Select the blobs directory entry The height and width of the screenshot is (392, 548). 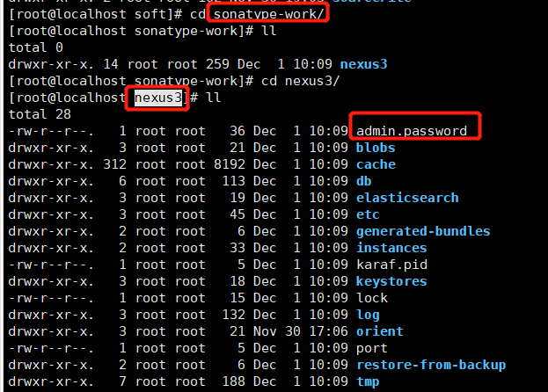(376, 148)
